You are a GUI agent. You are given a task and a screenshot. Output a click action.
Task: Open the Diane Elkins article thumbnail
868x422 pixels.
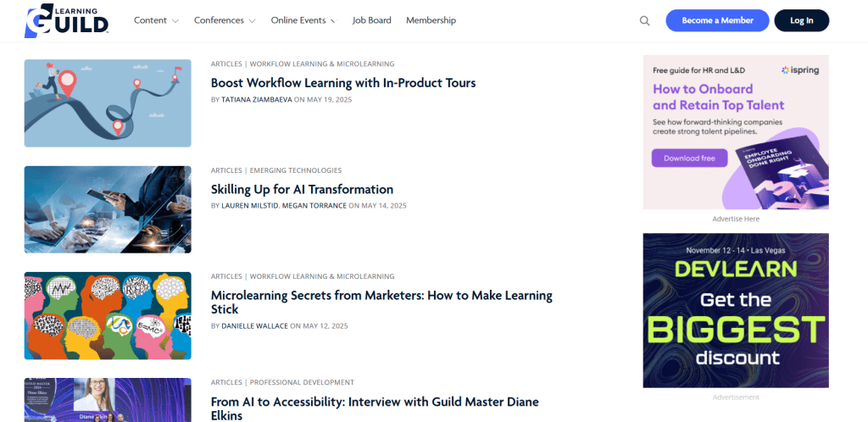coord(108,400)
